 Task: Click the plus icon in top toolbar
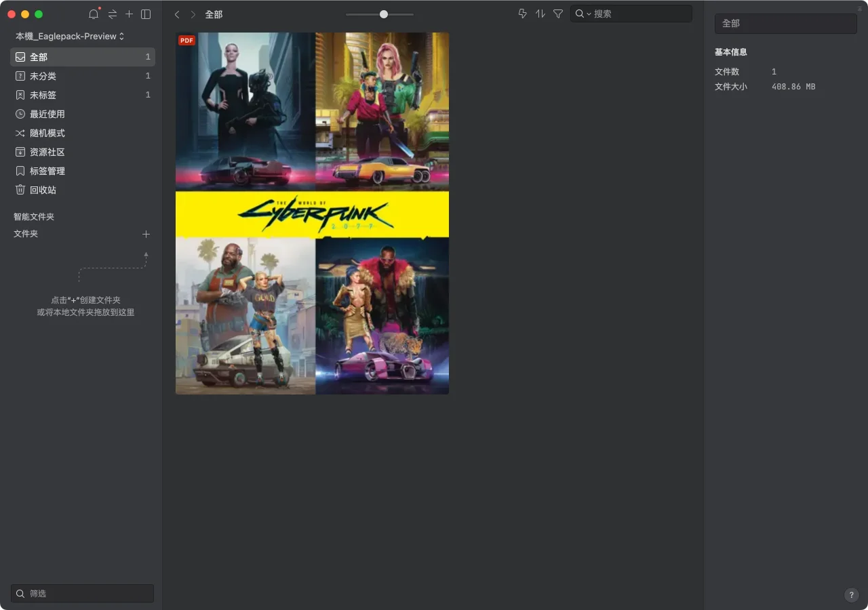pyautogui.click(x=129, y=14)
